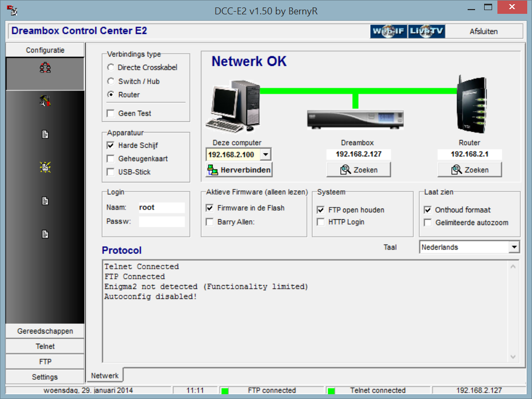Click the 'Autoconfig disabled!' log line

pyautogui.click(x=151, y=296)
